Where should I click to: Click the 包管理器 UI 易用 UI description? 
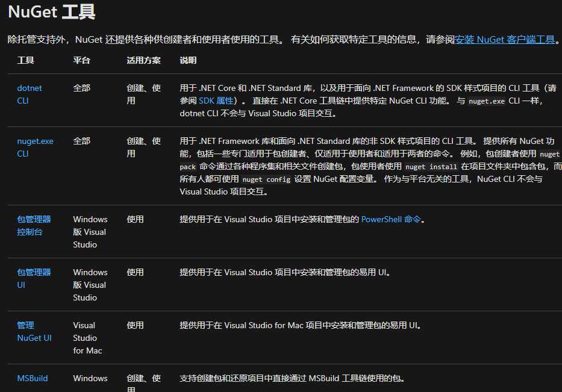point(286,272)
